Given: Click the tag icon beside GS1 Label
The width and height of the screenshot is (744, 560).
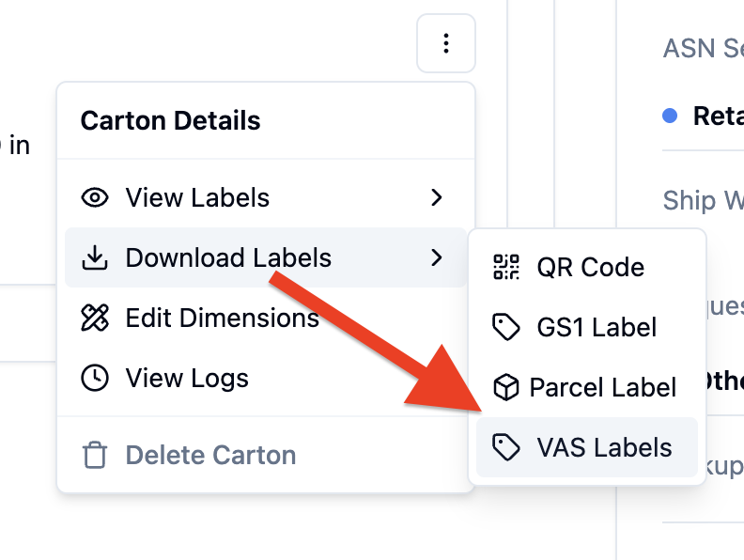Looking at the screenshot, I should point(506,327).
